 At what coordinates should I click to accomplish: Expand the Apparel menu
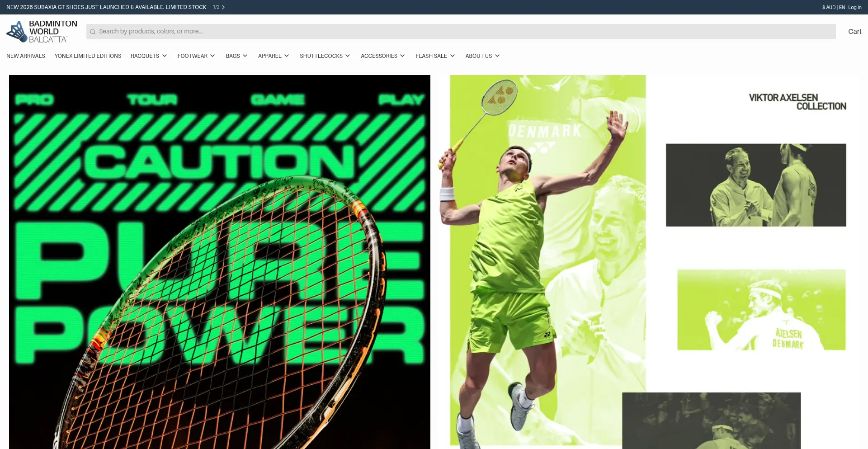(274, 56)
